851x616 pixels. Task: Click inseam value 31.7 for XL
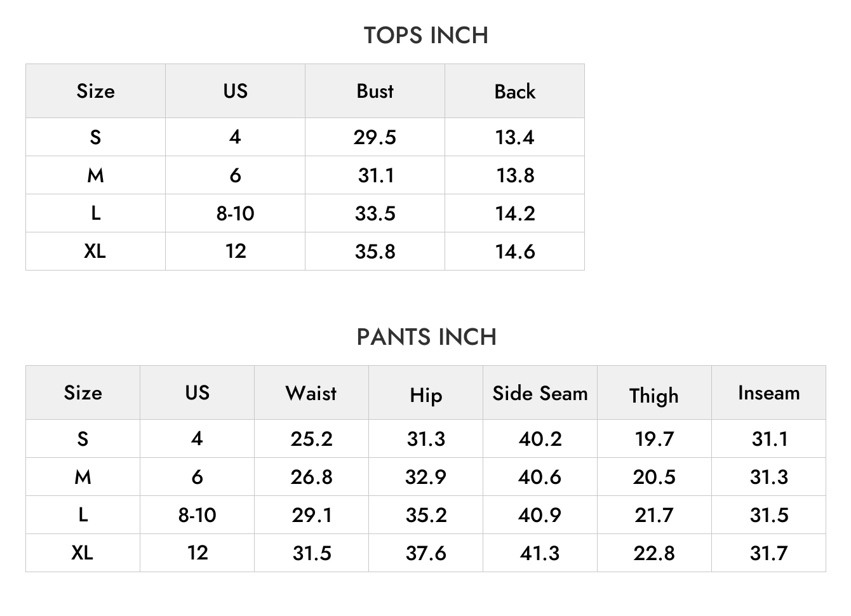tap(768, 553)
